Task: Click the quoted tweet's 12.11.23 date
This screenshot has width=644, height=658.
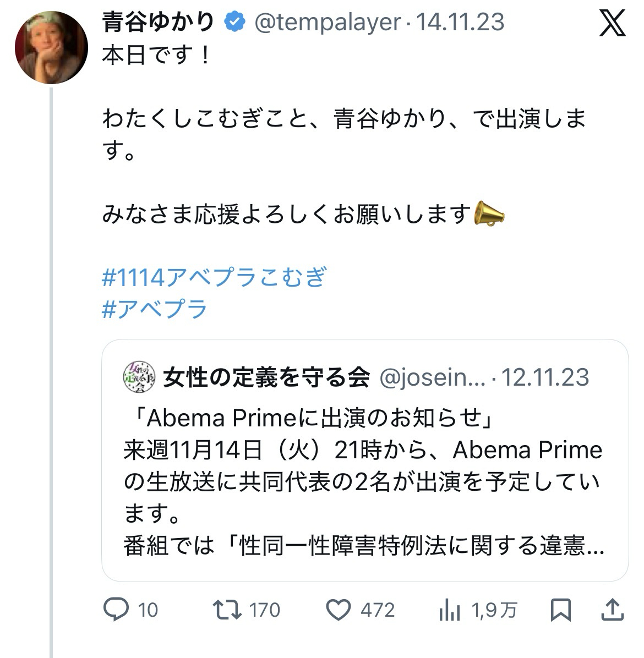Action: (x=545, y=377)
